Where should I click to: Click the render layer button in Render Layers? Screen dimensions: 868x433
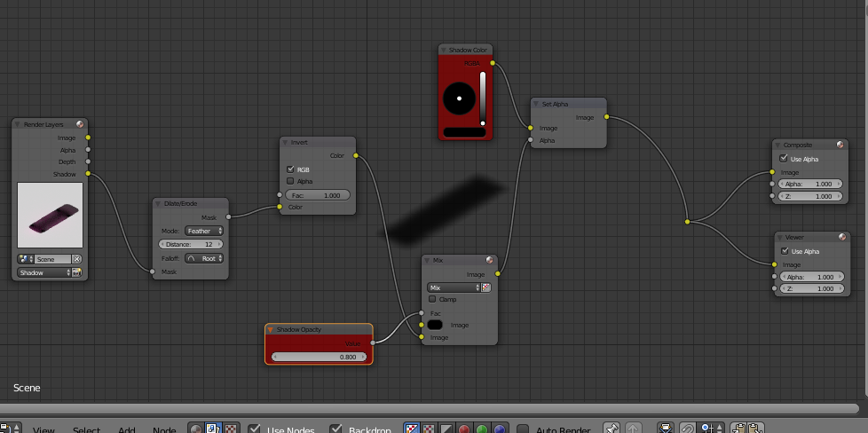coord(77,272)
